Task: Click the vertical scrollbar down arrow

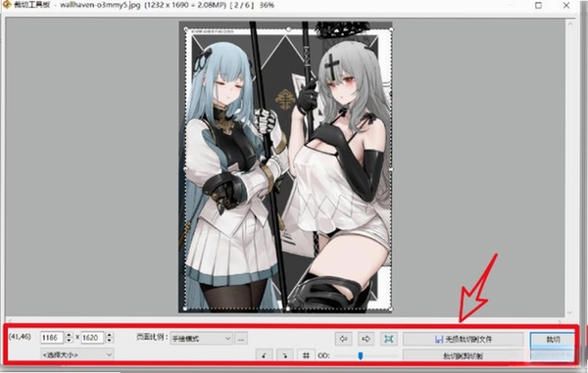Action: tap(569, 312)
